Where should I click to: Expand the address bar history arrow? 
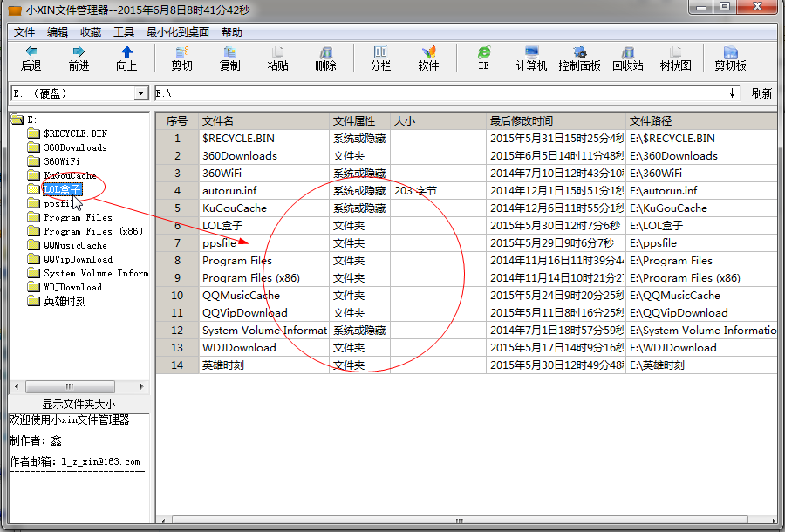point(732,93)
